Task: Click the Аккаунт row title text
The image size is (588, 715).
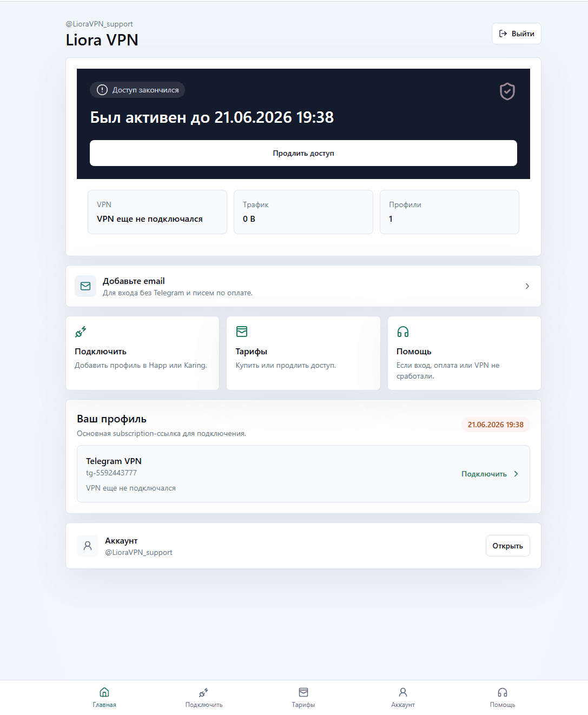Action: 121,540
